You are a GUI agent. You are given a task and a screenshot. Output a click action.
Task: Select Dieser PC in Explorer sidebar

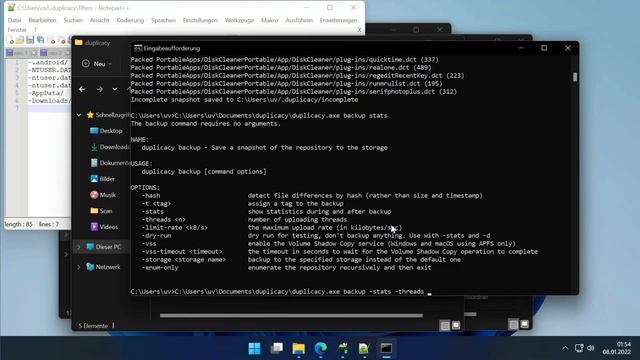[x=104, y=247]
